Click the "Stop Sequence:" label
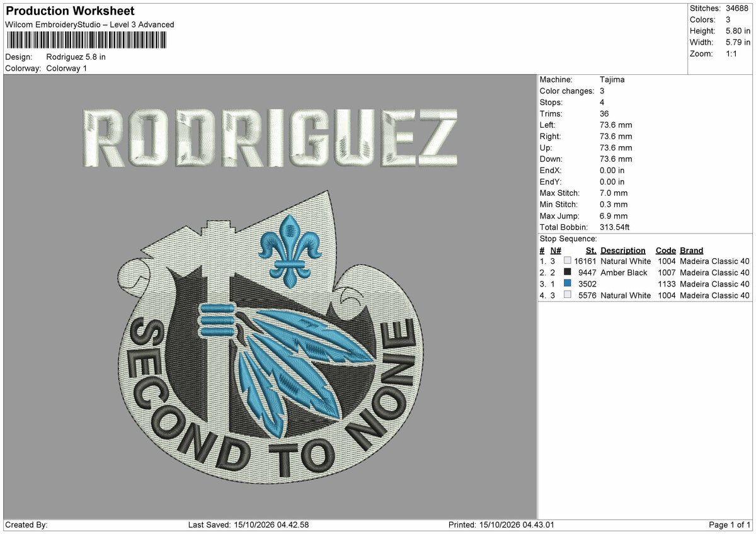The height and width of the screenshot is (534, 756). coord(568,239)
